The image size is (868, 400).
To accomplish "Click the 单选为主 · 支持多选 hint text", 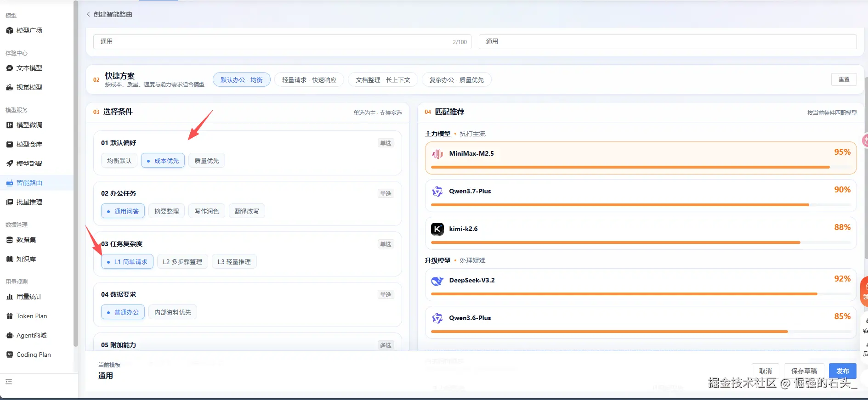I will 378,113.
